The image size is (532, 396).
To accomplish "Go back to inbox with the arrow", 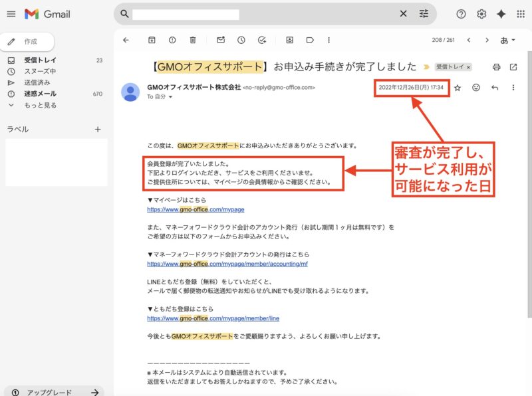I will coord(126,40).
